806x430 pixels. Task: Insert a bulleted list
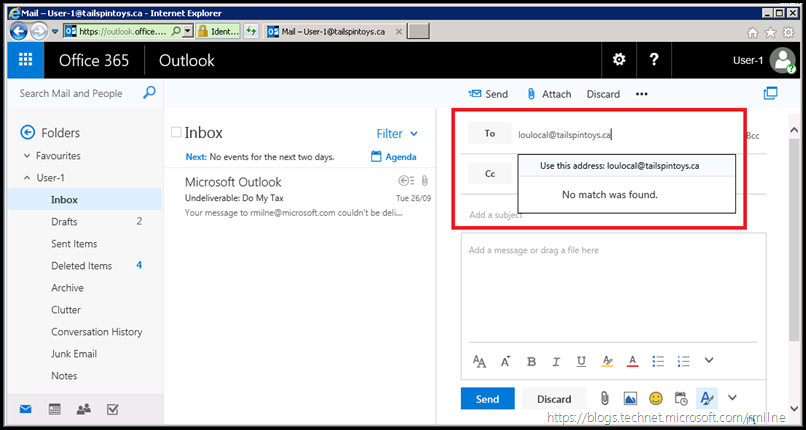[657, 361]
